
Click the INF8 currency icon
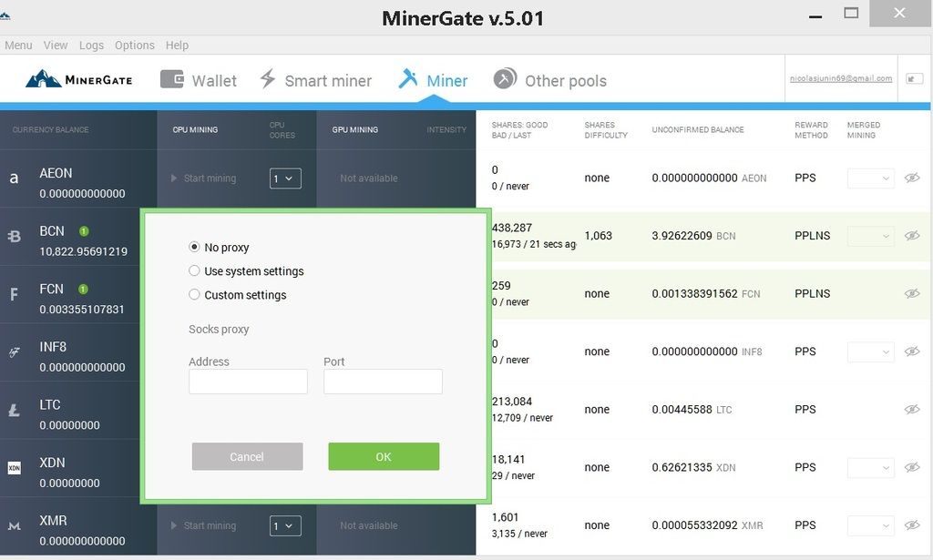tap(15, 351)
